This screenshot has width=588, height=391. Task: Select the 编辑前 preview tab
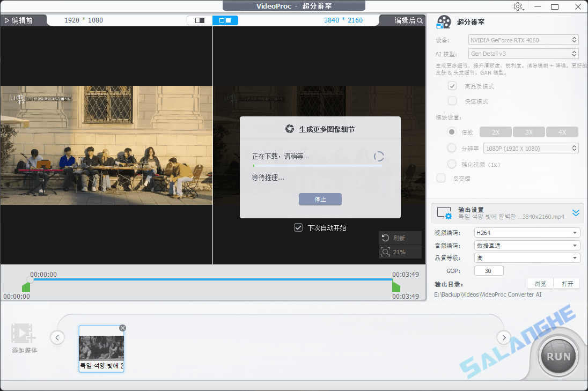point(21,20)
